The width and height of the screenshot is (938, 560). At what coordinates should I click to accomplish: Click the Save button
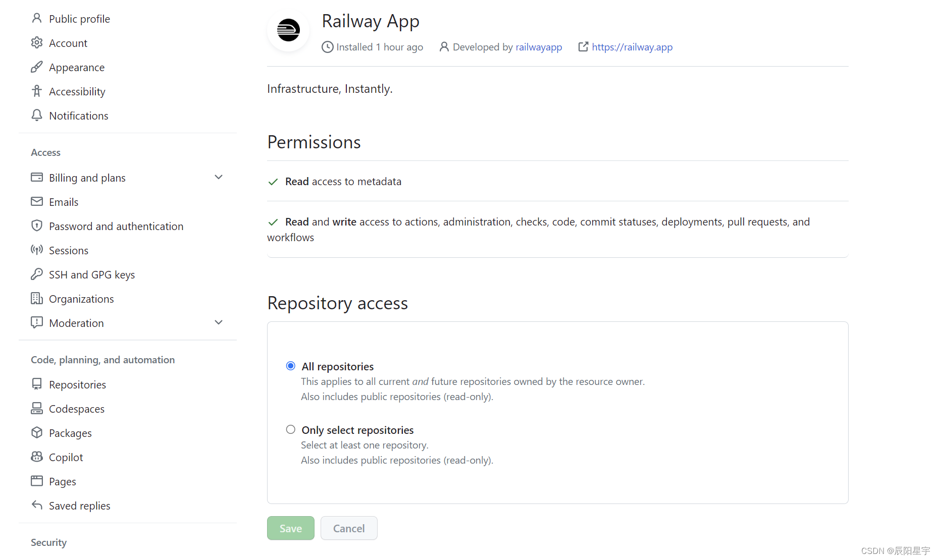[x=291, y=528]
